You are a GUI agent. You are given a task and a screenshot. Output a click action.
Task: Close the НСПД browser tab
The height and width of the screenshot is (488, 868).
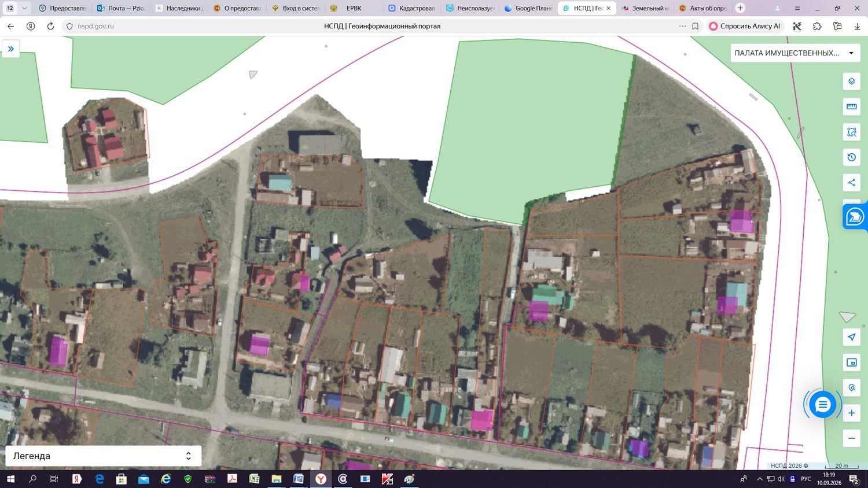608,8
